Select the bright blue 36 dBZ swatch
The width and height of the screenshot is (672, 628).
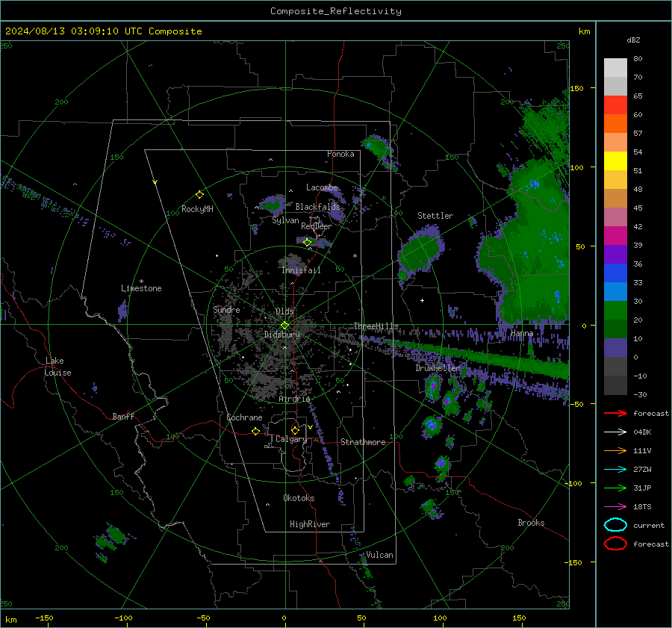(615, 273)
